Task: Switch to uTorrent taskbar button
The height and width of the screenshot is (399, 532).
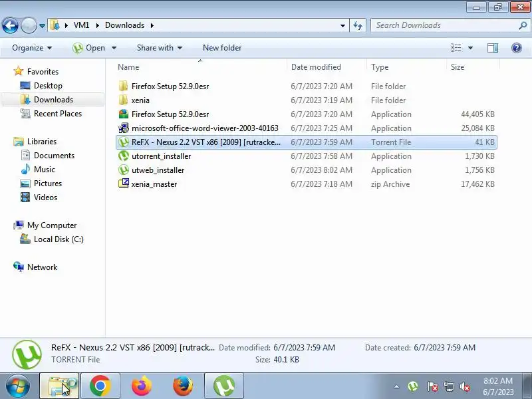Action: coord(224,386)
